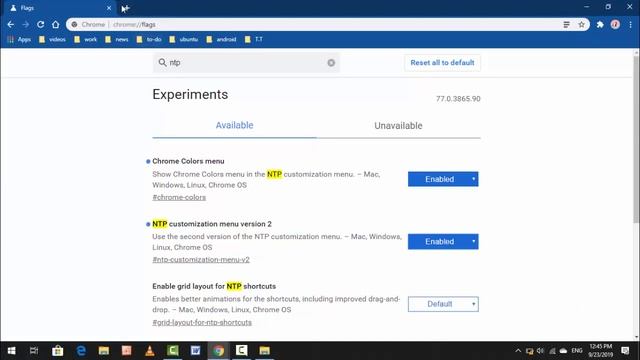Open the videos bookmark folder
This screenshot has height=360, width=640.
click(x=52, y=39)
